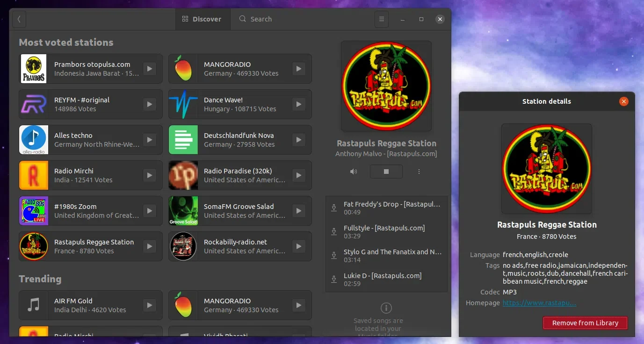The height and width of the screenshot is (344, 644).
Task: Save the Fat Freddy's Drop song
Action: [x=334, y=208]
